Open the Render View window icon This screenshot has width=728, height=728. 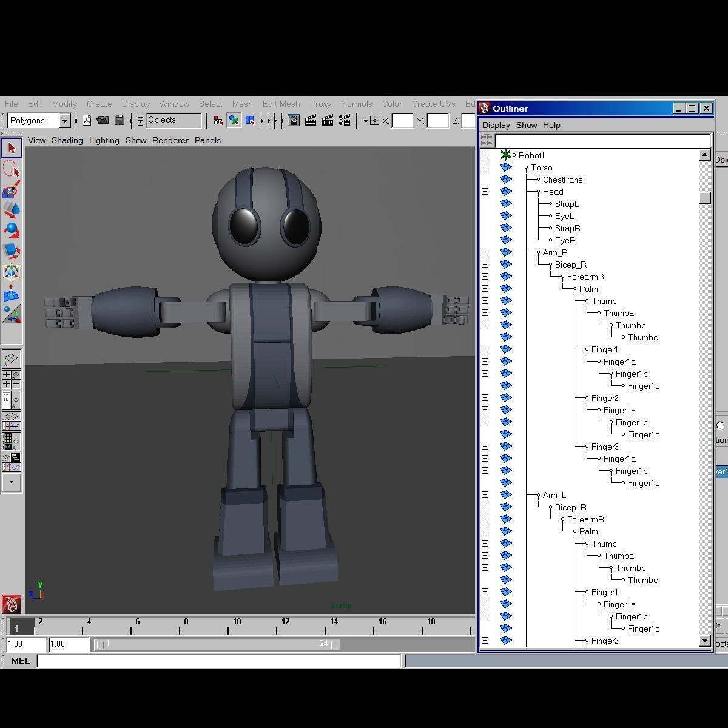click(293, 120)
